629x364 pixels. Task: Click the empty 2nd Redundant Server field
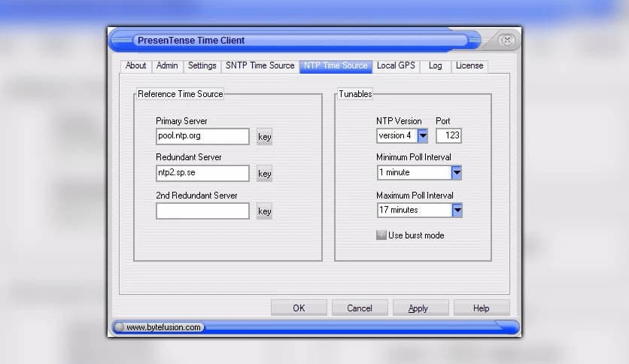pyautogui.click(x=202, y=211)
